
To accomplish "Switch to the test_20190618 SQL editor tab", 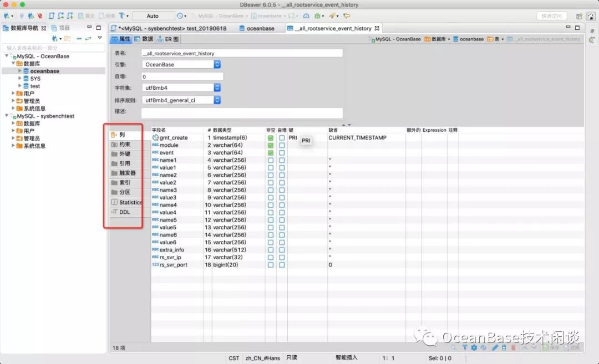I will click(169, 28).
